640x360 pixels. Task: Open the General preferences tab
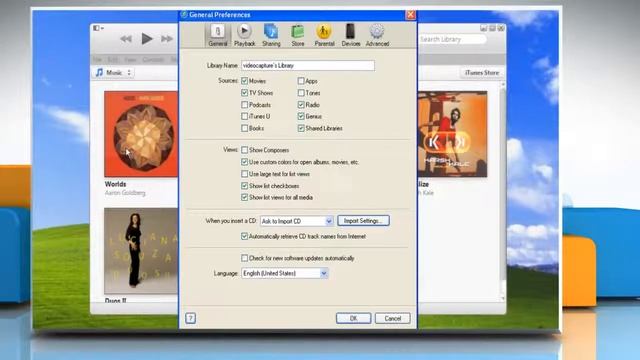[218, 35]
